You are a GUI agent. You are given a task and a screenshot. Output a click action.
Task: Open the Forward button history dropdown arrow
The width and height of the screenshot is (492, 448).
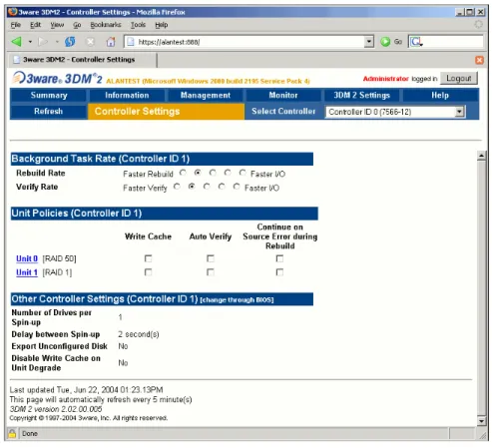[57, 42]
